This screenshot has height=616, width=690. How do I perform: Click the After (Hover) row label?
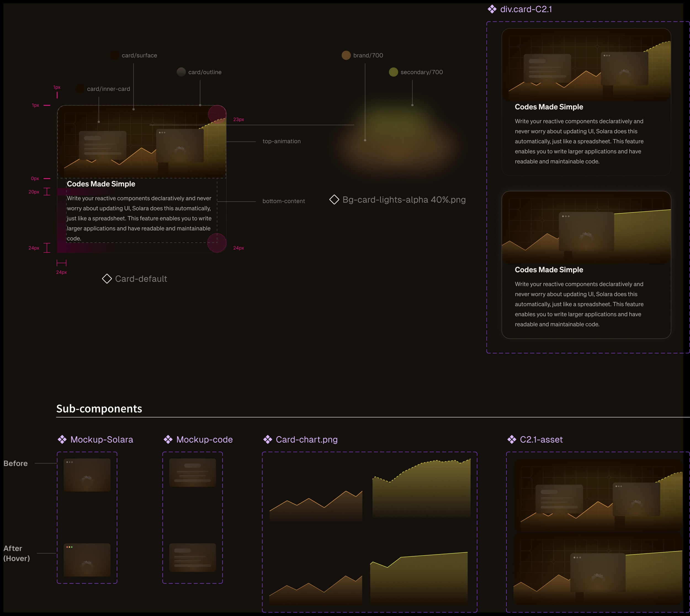17,553
